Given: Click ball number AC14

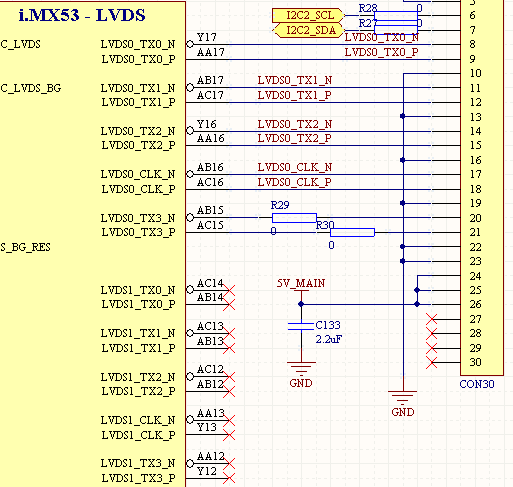Looking at the screenshot, I should (210, 283).
